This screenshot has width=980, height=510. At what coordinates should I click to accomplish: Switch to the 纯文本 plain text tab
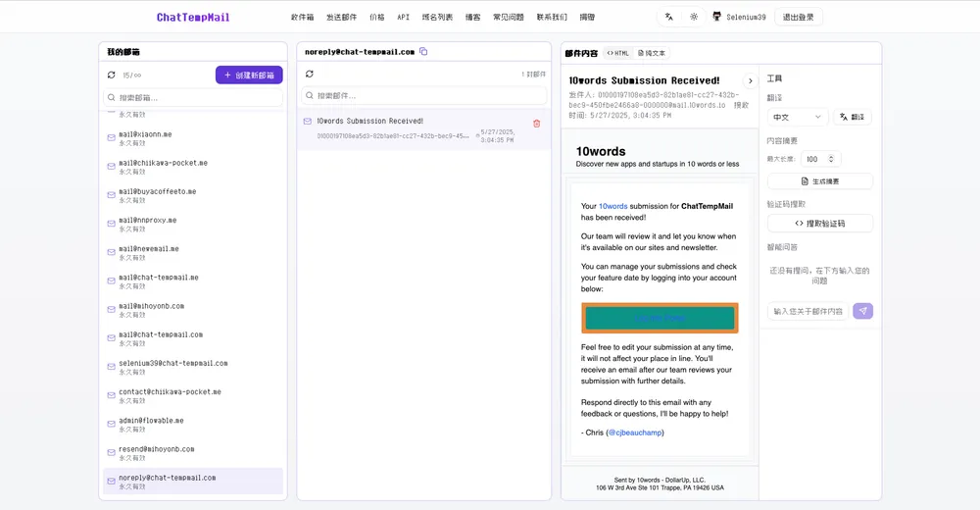coord(652,53)
